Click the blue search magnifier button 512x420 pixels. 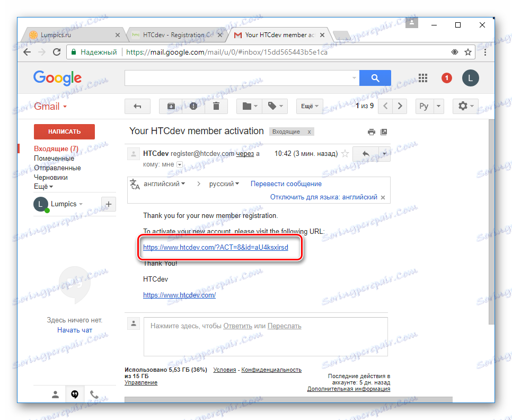coord(375,78)
